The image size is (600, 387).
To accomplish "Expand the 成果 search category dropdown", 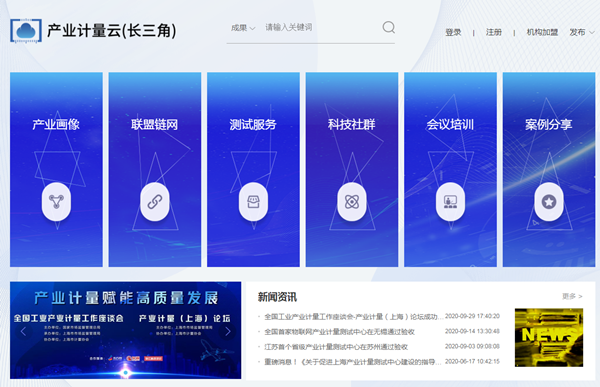I will (243, 28).
